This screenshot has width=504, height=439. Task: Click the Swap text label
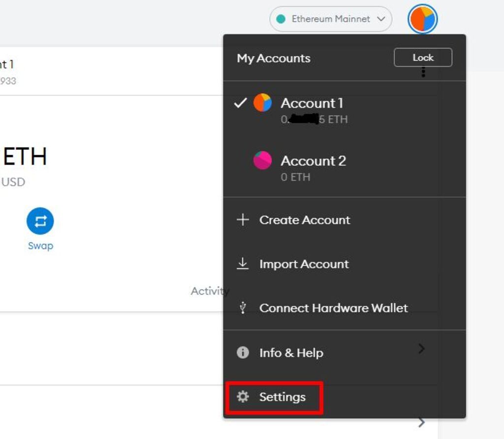point(40,246)
